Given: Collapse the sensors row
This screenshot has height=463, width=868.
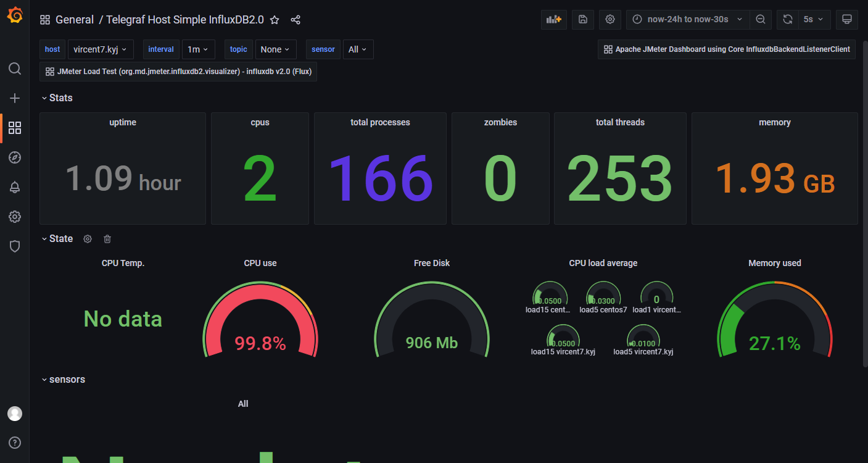Looking at the screenshot, I should [x=63, y=380].
